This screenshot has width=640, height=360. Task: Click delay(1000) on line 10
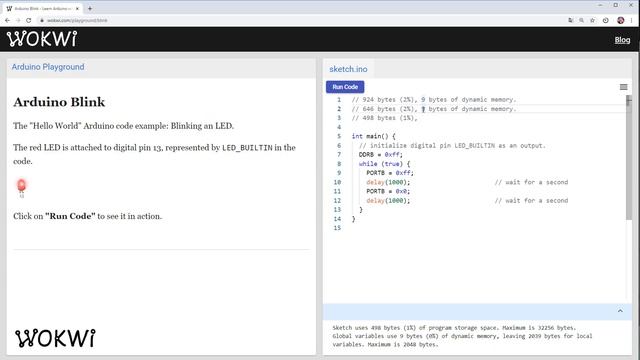coord(388,182)
